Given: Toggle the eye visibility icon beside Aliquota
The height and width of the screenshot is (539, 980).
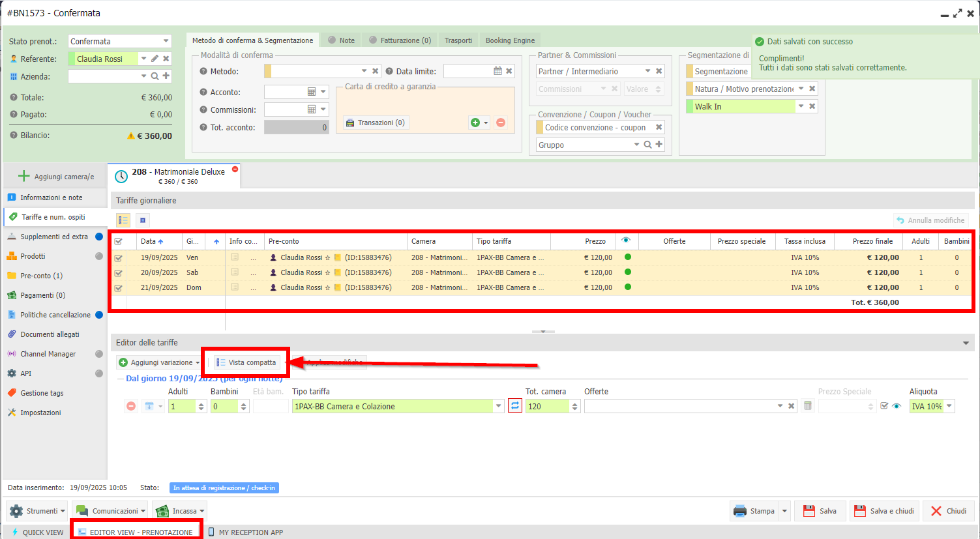Looking at the screenshot, I should tap(897, 406).
